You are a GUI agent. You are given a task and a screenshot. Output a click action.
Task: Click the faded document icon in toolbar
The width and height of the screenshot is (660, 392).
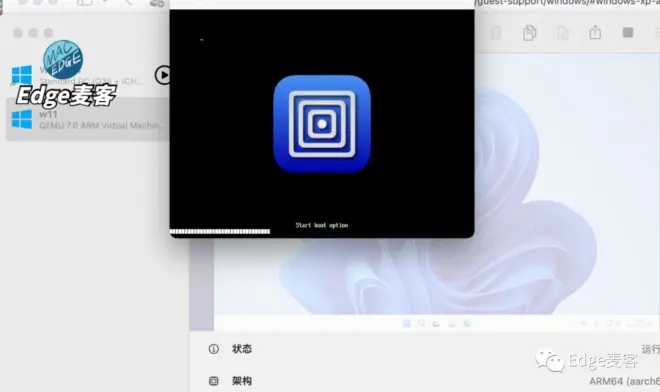click(x=563, y=33)
